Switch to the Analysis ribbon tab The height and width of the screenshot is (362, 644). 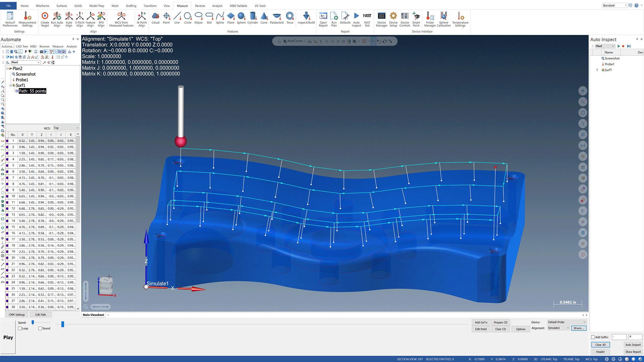tap(217, 6)
